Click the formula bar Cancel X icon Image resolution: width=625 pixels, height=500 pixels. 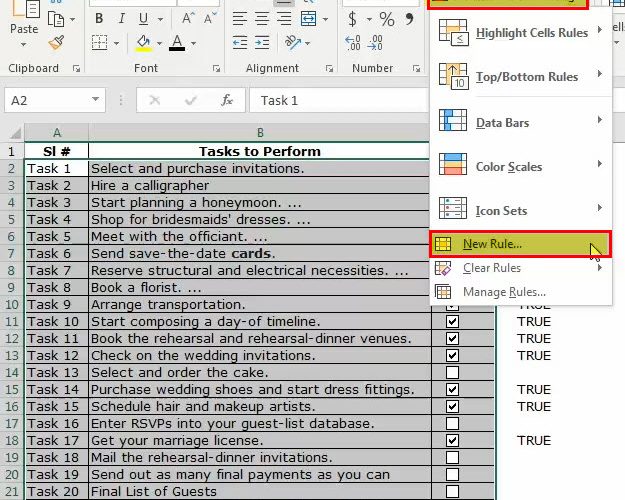click(x=155, y=100)
